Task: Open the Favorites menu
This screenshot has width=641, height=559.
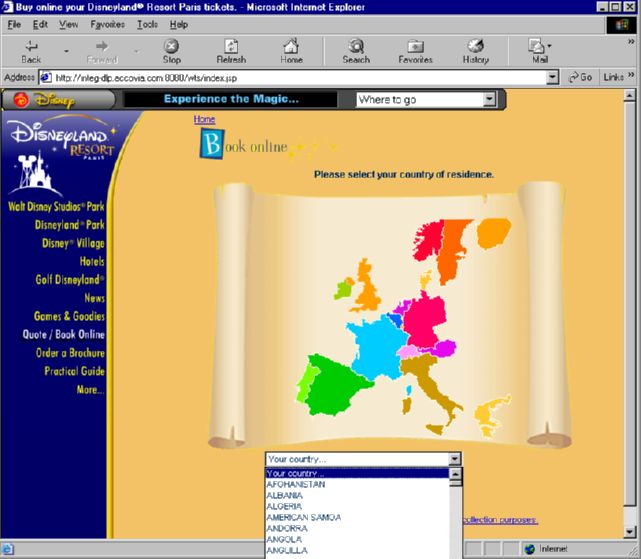Action: tap(108, 25)
